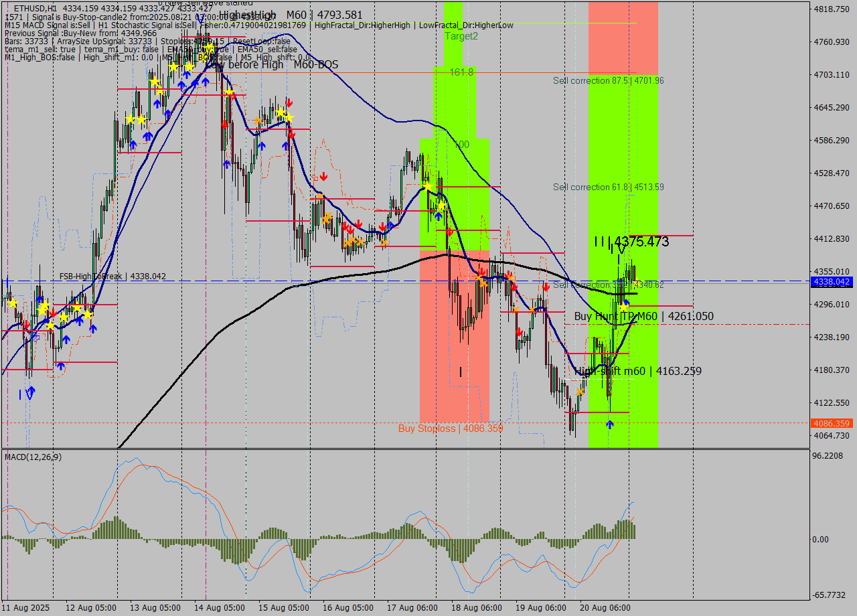Click the Sell correction 87.5 label
The width and height of the screenshot is (857, 616).
(x=608, y=80)
